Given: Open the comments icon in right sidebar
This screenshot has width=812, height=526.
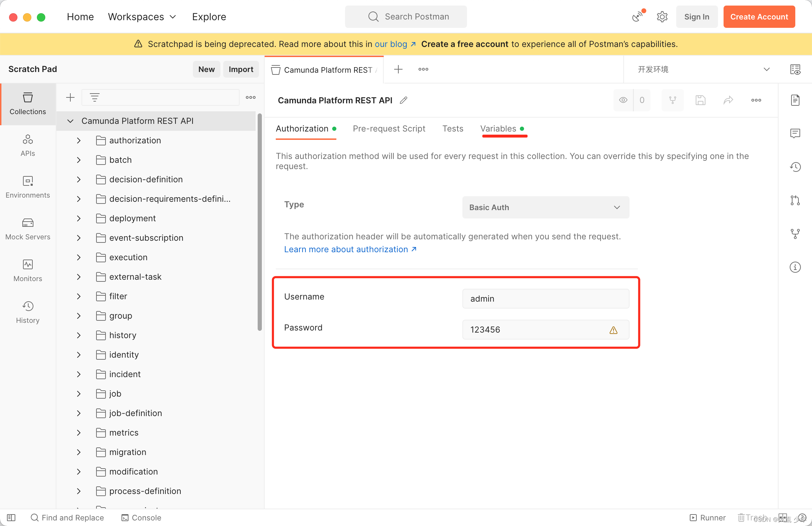Looking at the screenshot, I should 795,134.
